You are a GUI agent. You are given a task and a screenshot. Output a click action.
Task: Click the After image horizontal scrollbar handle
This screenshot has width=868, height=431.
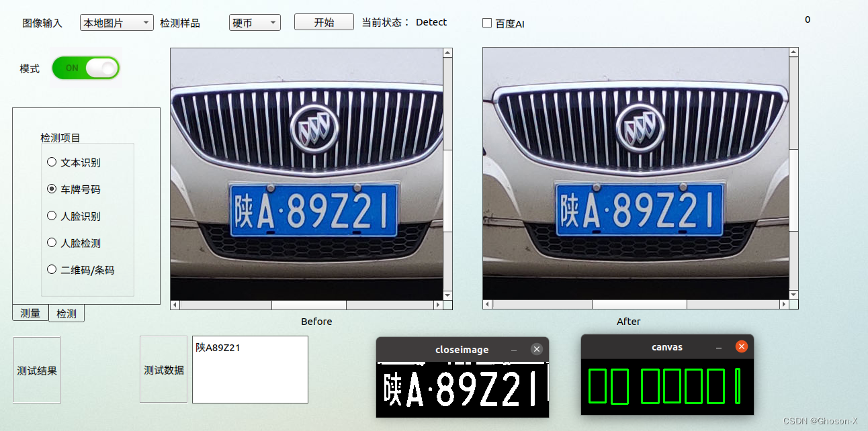tap(640, 304)
